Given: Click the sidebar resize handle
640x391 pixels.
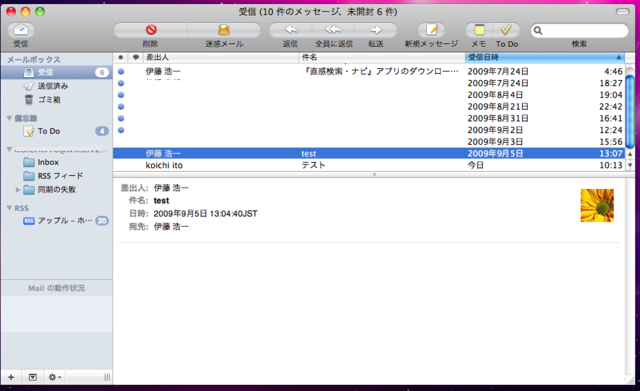Looking at the screenshot, I should point(107,377).
